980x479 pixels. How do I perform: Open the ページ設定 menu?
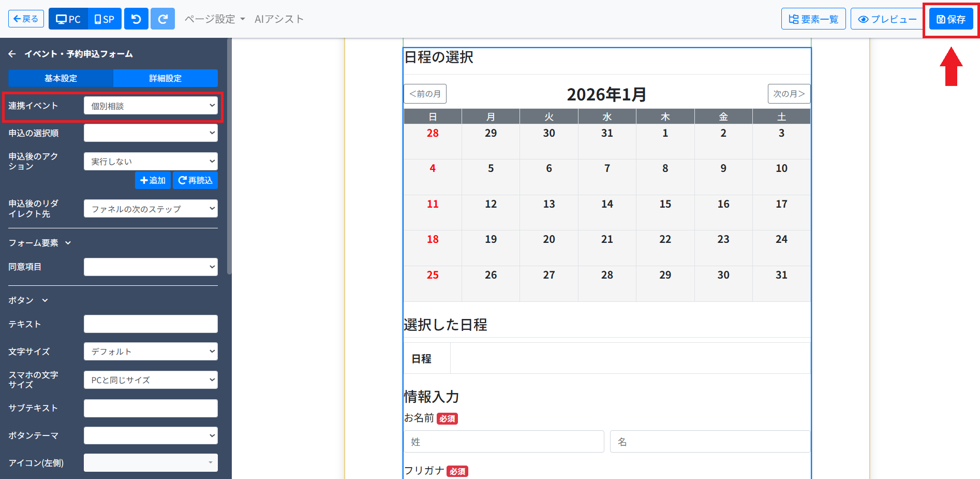(214, 19)
